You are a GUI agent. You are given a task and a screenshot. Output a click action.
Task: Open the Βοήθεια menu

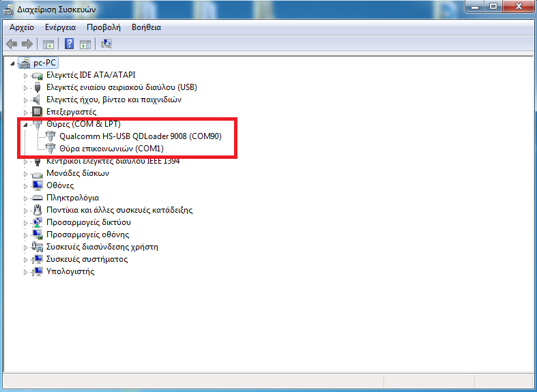coord(146,27)
